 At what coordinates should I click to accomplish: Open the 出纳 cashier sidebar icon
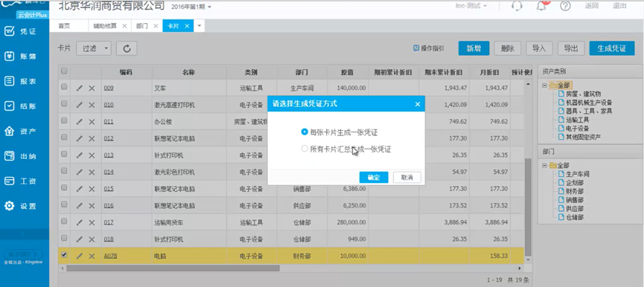tap(10, 156)
